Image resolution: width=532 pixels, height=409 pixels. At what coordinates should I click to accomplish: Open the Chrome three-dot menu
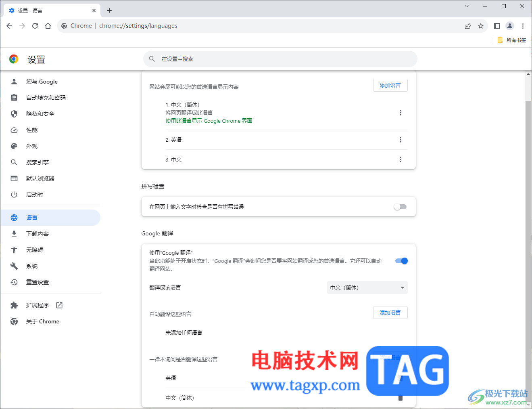point(523,26)
